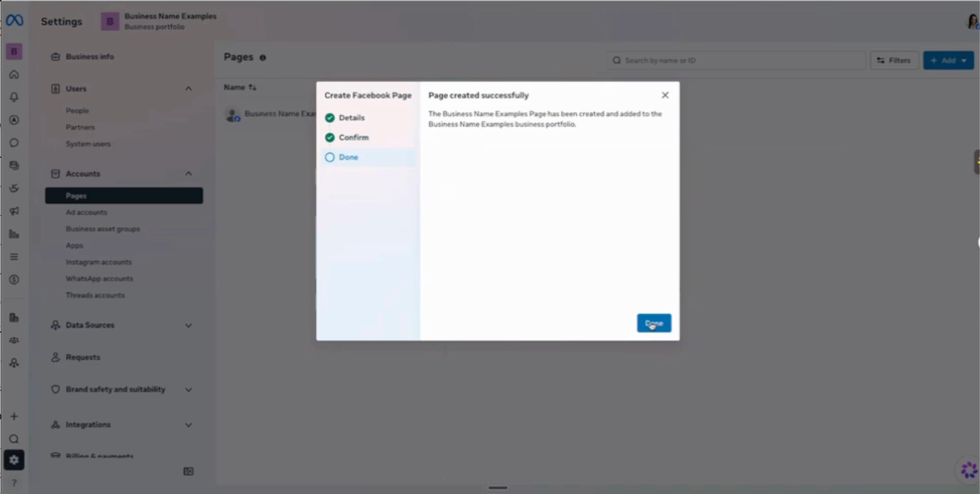Open People under Users
Screen dimensions: 980x494
[77, 111]
